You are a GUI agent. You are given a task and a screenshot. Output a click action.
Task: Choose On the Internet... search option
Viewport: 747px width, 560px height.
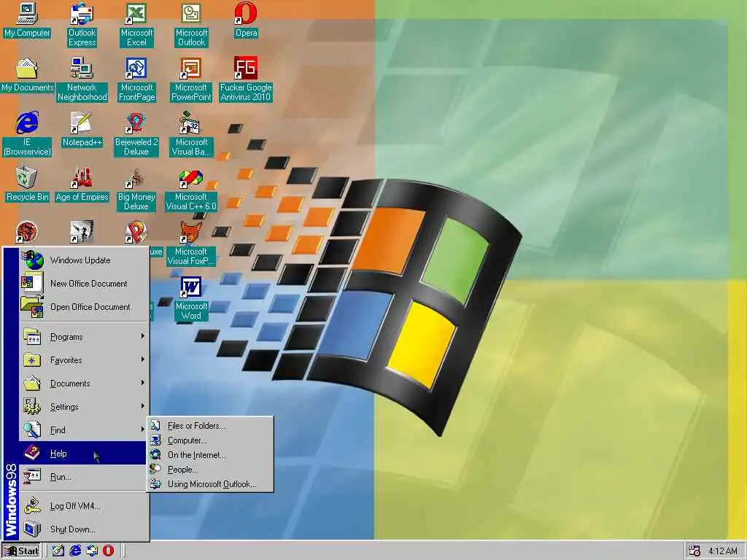coord(210,455)
